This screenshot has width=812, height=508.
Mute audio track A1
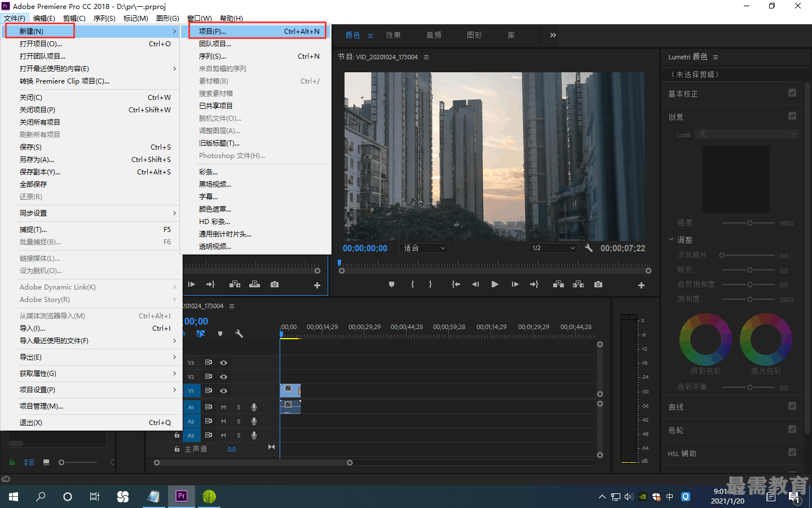point(223,407)
